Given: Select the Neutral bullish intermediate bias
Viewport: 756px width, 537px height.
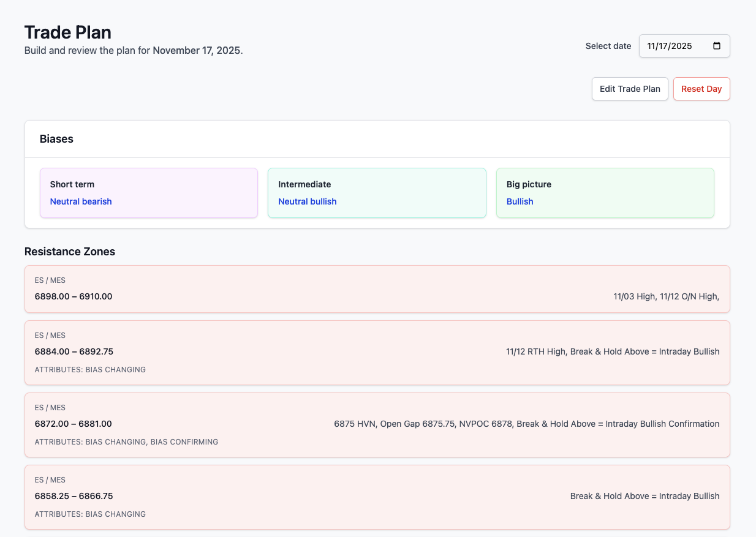Looking at the screenshot, I should tap(308, 201).
